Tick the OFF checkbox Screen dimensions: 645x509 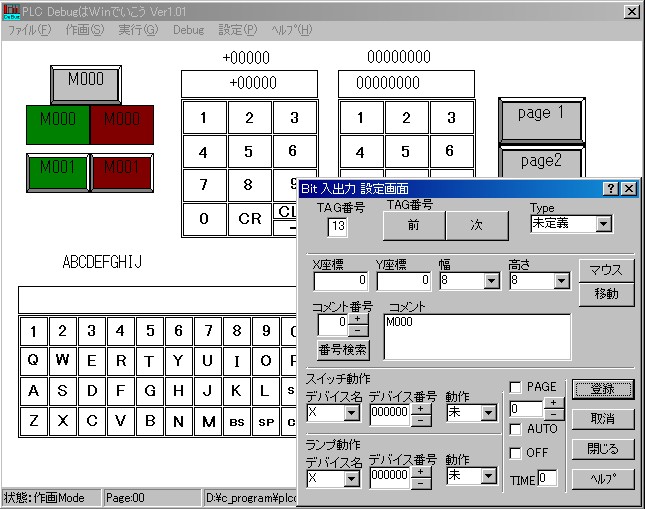[x=515, y=453]
